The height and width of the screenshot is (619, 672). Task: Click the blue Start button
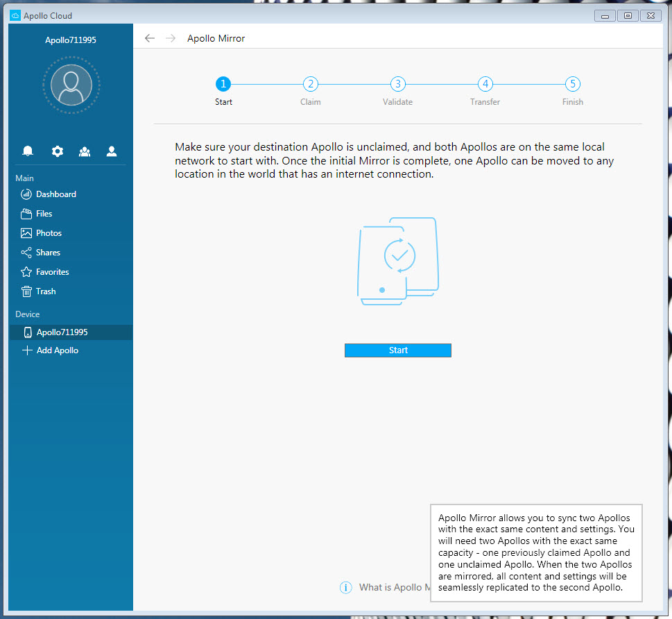[x=397, y=350]
